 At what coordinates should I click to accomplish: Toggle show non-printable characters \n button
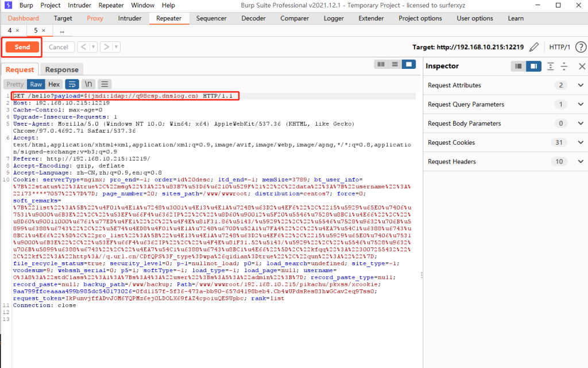[88, 84]
